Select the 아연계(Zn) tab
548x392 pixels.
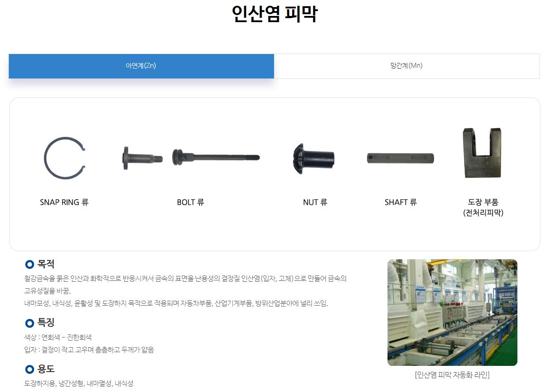coord(141,66)
